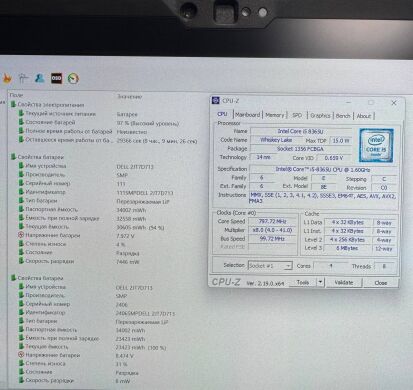Viewport: 413px width, 390px height.
Task: Open the Graphics tab in CPU-Z
Action: pyautogui.click(x=320, y=116)
